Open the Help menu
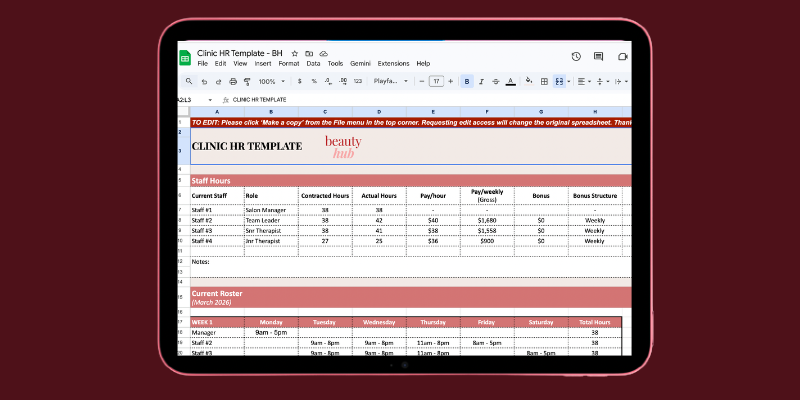 click(x=423, y=64)
